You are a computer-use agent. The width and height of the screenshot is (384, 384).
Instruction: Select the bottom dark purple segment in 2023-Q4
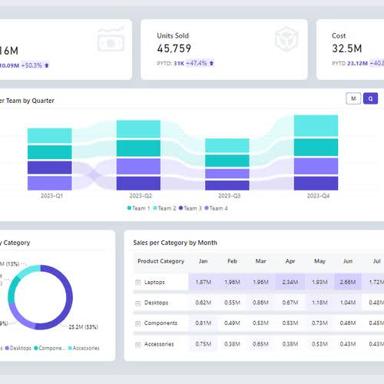316,183
